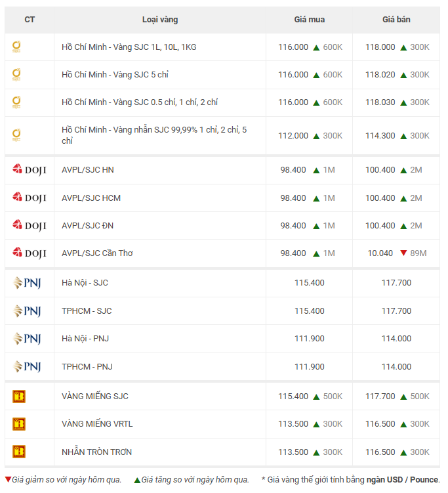Select the VÀNG MIẾNG VRTL label

[97, 424]
